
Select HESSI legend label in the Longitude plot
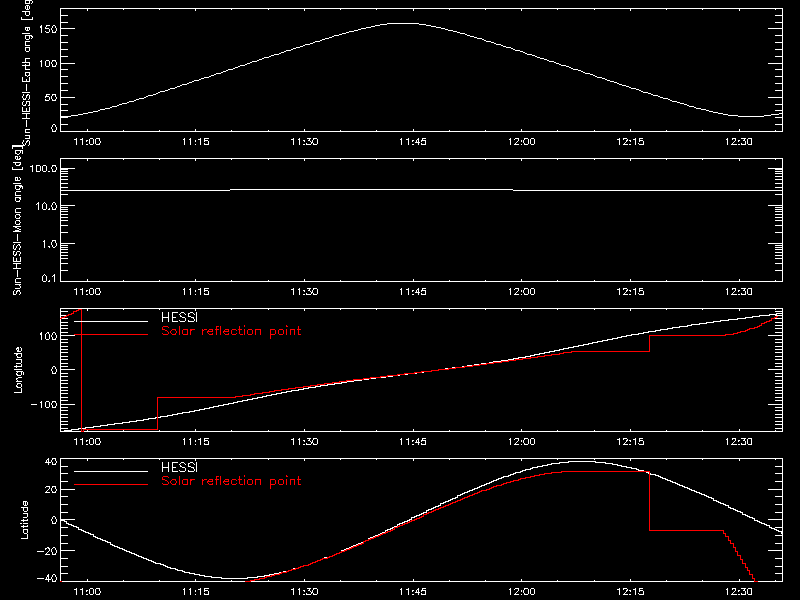point(179,317)
